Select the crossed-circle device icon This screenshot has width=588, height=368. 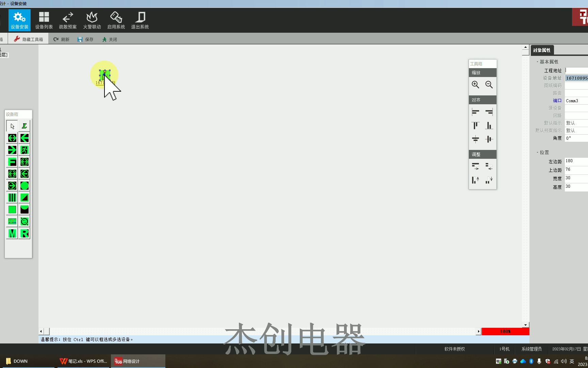(x=24, y=221)
